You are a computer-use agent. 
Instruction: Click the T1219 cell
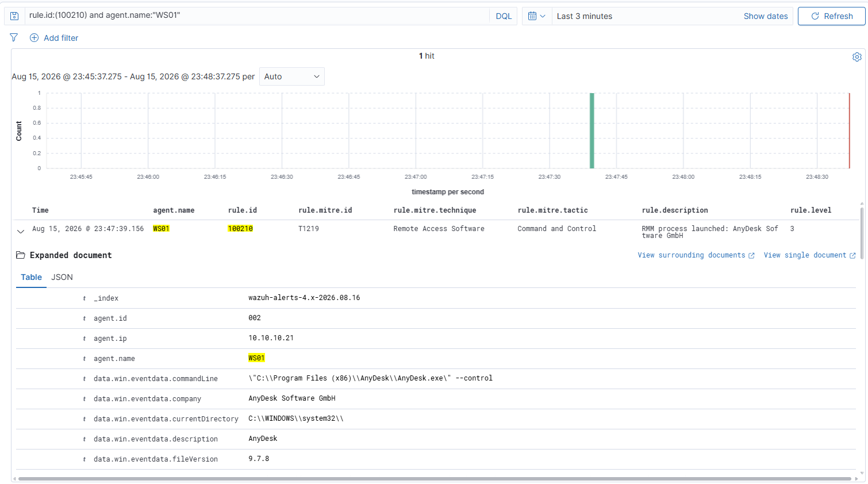[x=309, y=229]
